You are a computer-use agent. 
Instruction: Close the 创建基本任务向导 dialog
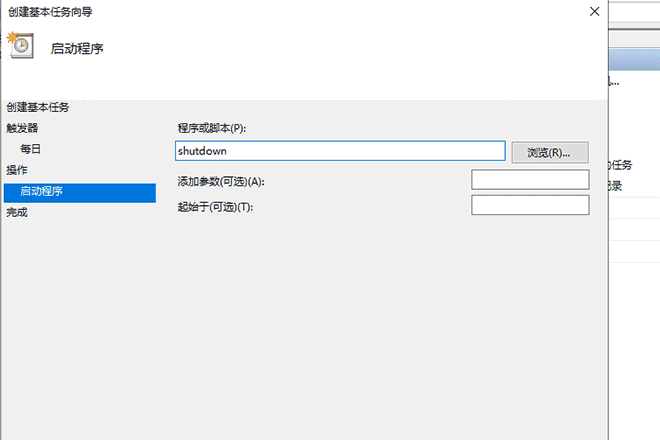(594, 11)
